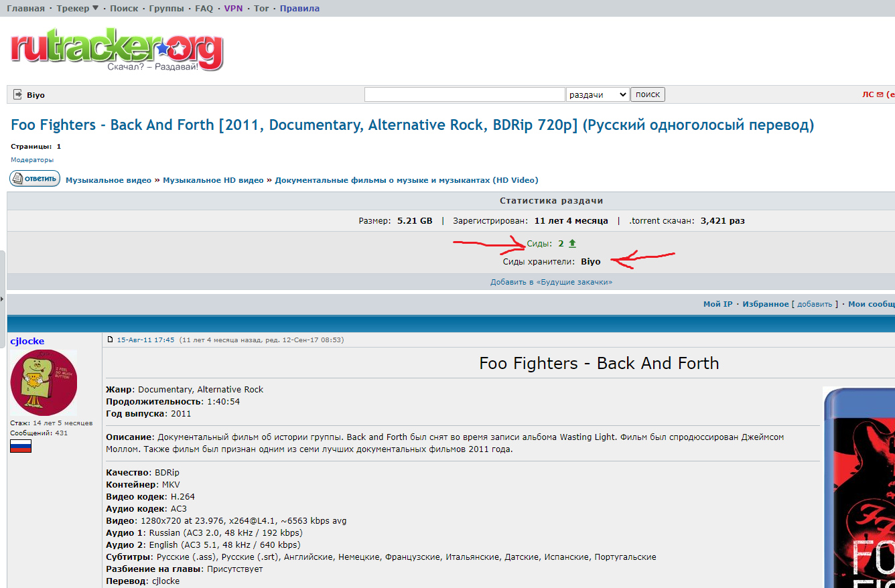The image size is (895, 588).
Task: Click the Foo Fighters poster image
Action: coord(859,488)
